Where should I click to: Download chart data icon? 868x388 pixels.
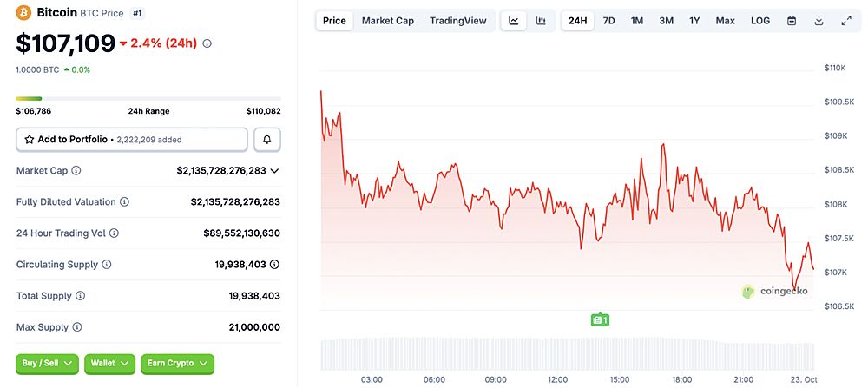(819, 21)
